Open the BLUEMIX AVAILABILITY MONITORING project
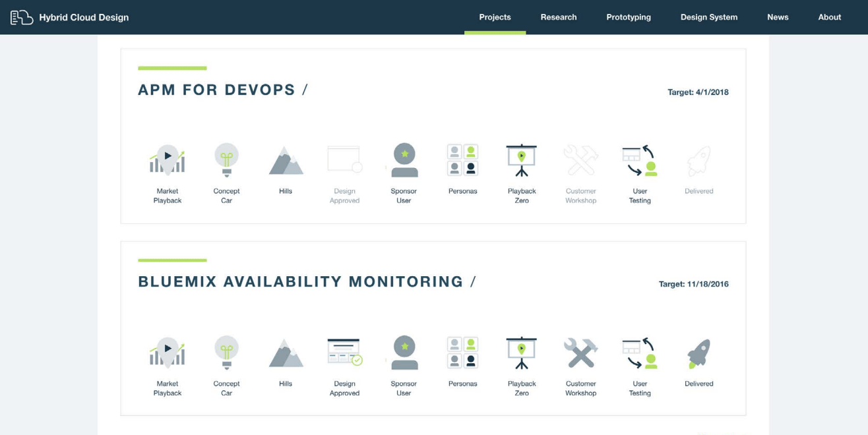 tap(301, 281)
